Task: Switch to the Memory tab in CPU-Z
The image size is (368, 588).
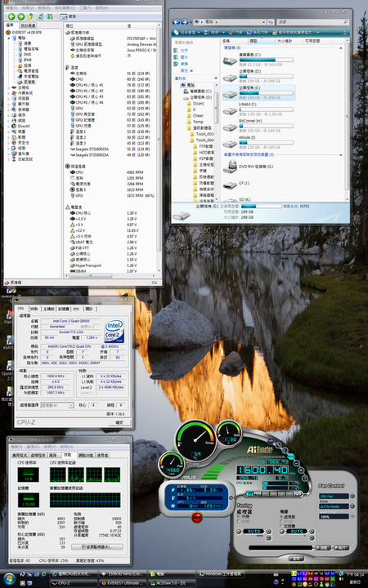Action: point(63,309)
